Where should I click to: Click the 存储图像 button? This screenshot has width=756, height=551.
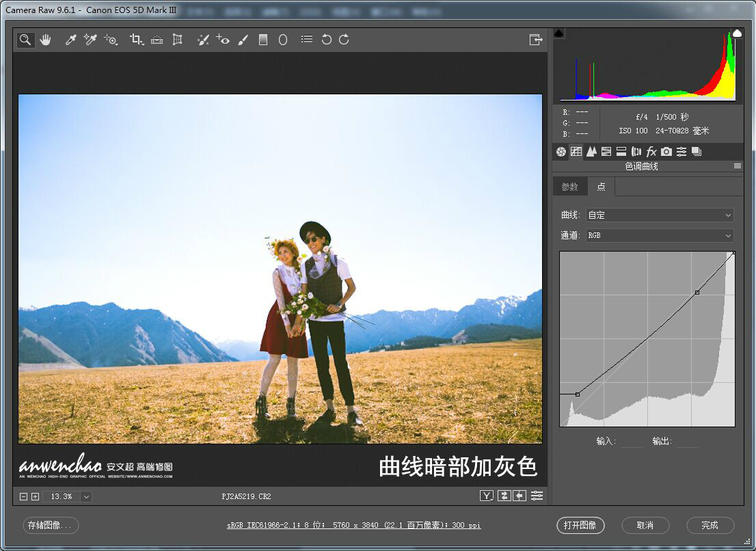(x=51, y=525)
